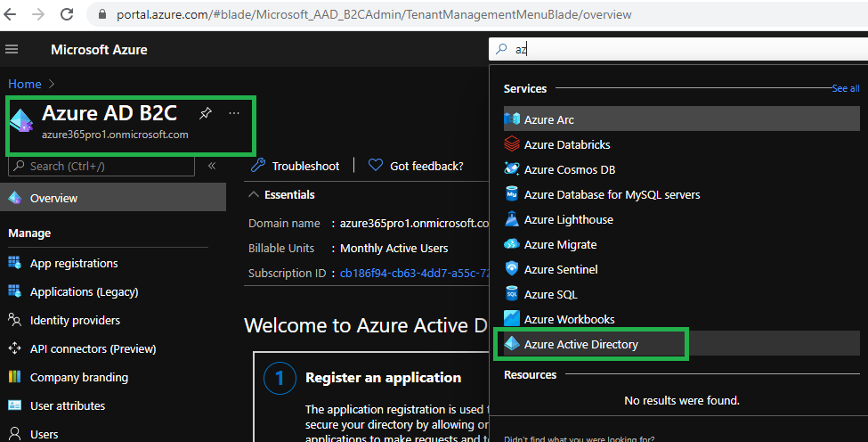Collapse the Essentials section
This screenshot has height=442, width=868.
254,194
